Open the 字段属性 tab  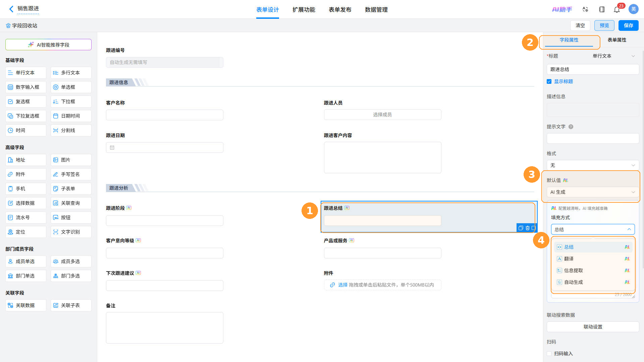point(569,40)
